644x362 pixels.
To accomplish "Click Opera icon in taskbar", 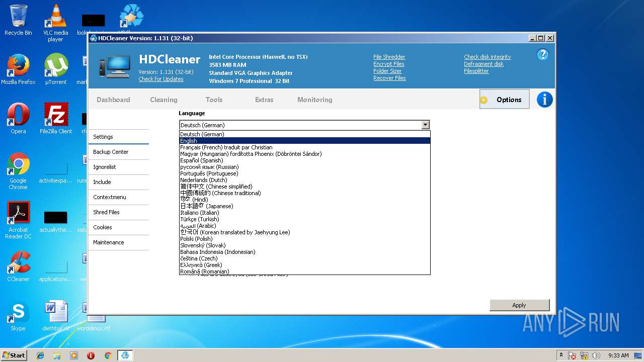I will tap(91, 355).
